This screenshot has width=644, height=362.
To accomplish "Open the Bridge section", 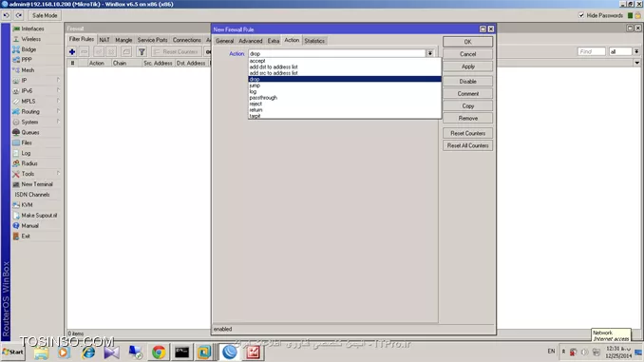I will point(28,49).
